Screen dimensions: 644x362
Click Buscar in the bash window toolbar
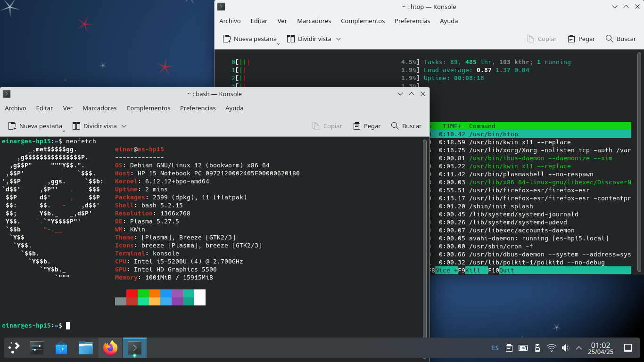click(406, 126)
